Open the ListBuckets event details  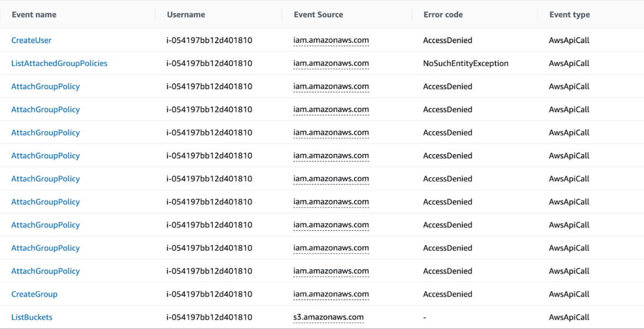pos(31,317)
